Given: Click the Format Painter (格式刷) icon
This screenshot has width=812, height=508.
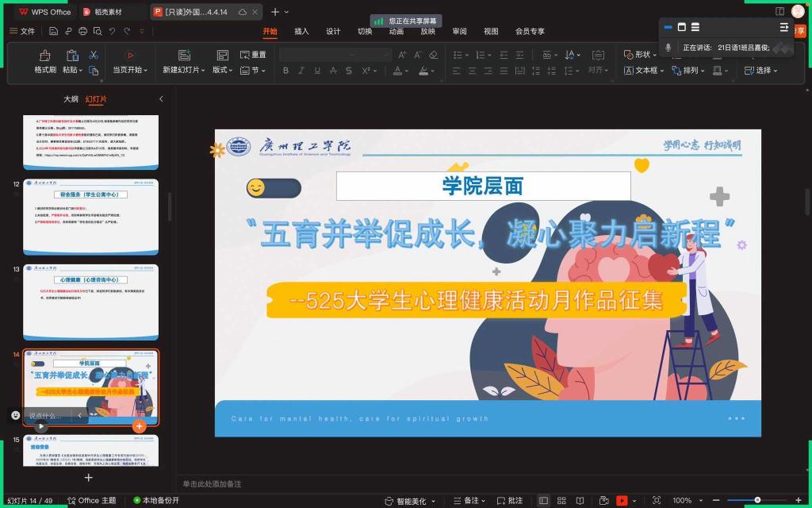Looking at the screenshot, I should coord(44,56).
